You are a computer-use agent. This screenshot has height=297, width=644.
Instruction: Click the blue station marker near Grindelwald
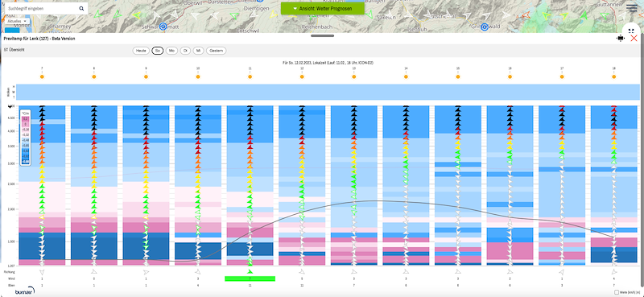(485, 27)
